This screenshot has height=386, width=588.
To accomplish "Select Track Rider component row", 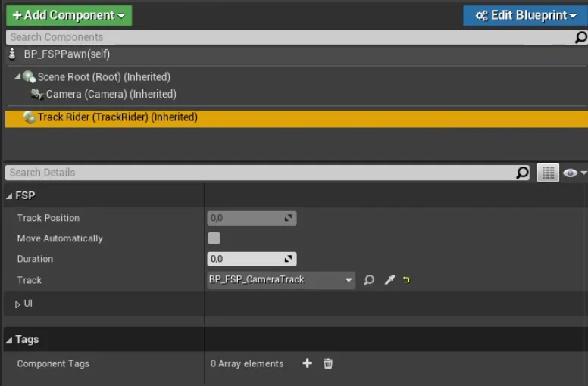I will 117,117.
